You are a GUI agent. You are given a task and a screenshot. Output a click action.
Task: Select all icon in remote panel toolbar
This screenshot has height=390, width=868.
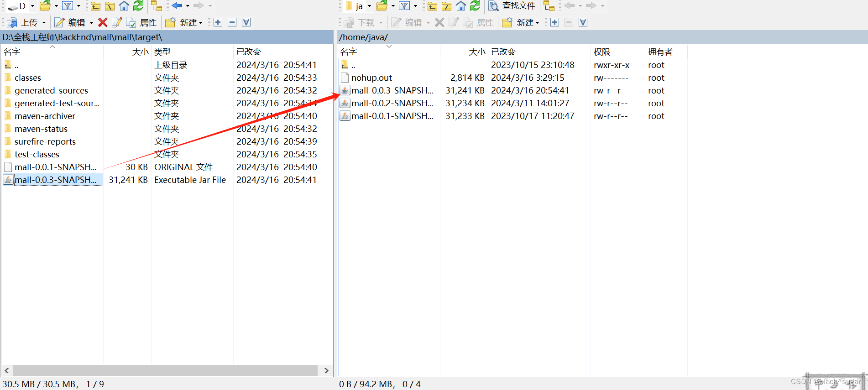tap(583, 22)
